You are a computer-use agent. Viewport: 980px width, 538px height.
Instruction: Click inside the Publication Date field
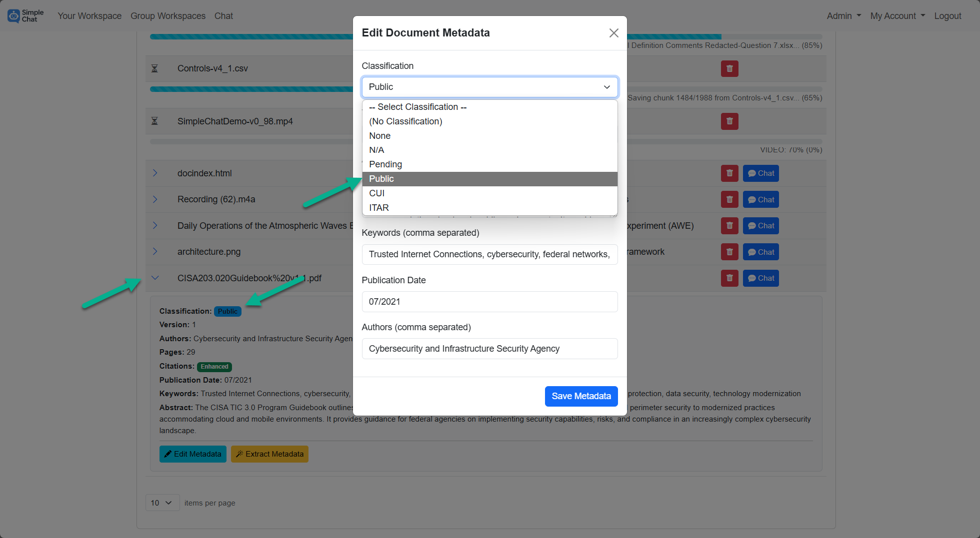click(x=489, y=302)
